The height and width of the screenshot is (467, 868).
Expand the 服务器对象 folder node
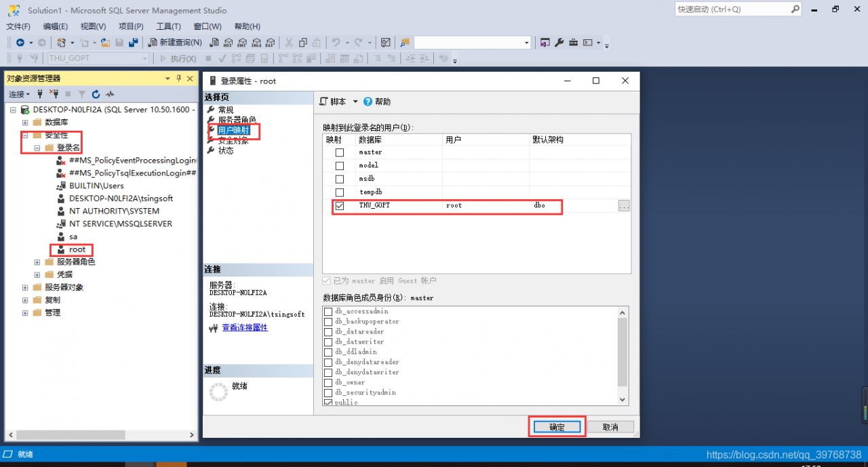(25, 287)
